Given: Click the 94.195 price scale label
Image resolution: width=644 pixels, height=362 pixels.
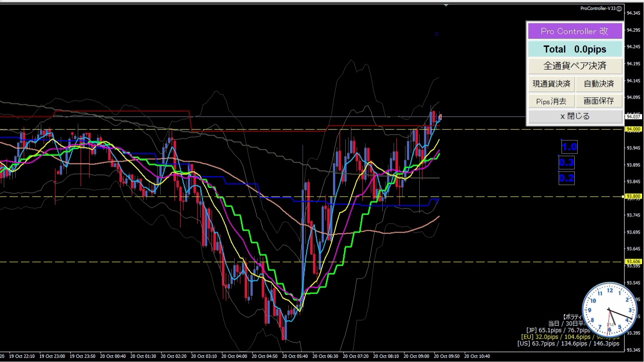Looking at the screenshot, I should tap(634, 64).
